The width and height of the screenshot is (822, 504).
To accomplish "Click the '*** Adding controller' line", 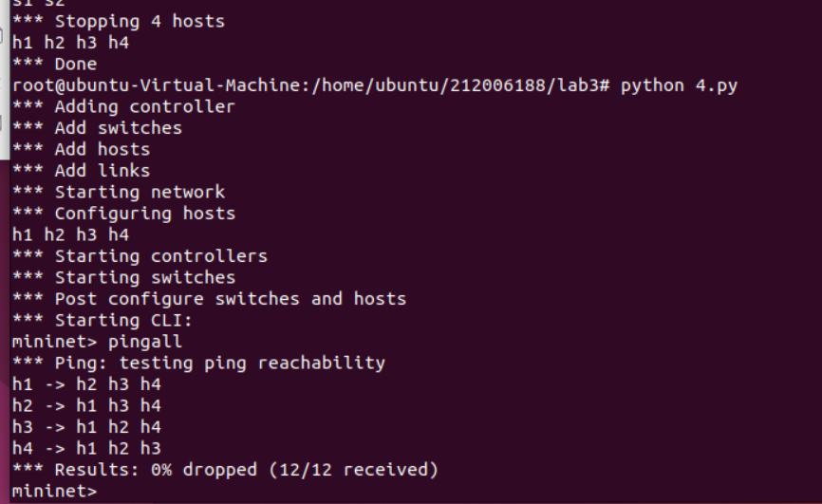I will pos(123,106).
